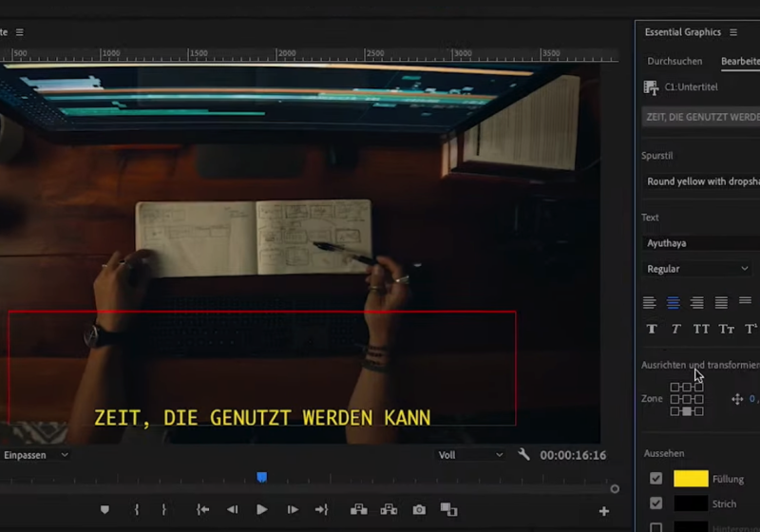Screen dimensions: 760x532
Task: Add a marker
Action: tap(104, 510)
